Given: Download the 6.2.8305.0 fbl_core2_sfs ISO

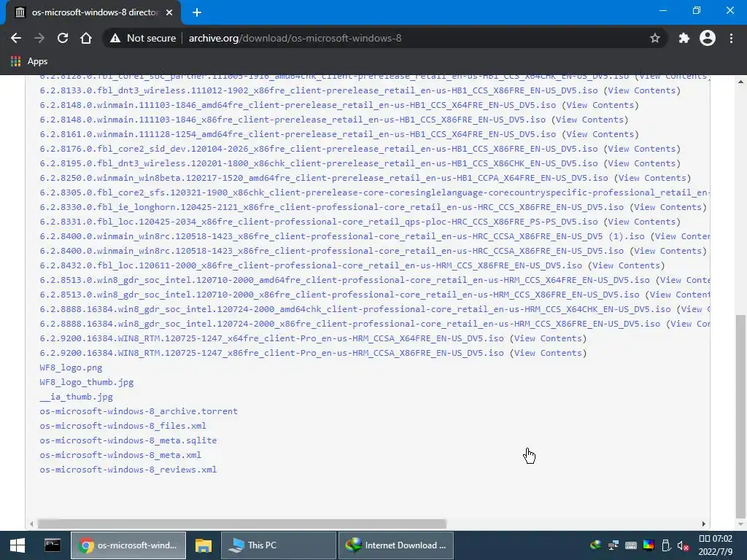Looking at the screenshot, I should [x=374, y=192].
